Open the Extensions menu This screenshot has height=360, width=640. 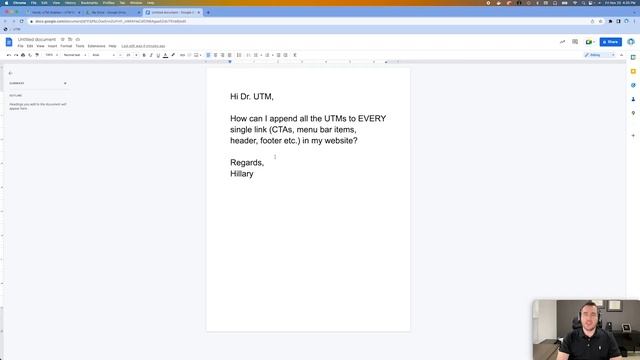tap(96, 46)
